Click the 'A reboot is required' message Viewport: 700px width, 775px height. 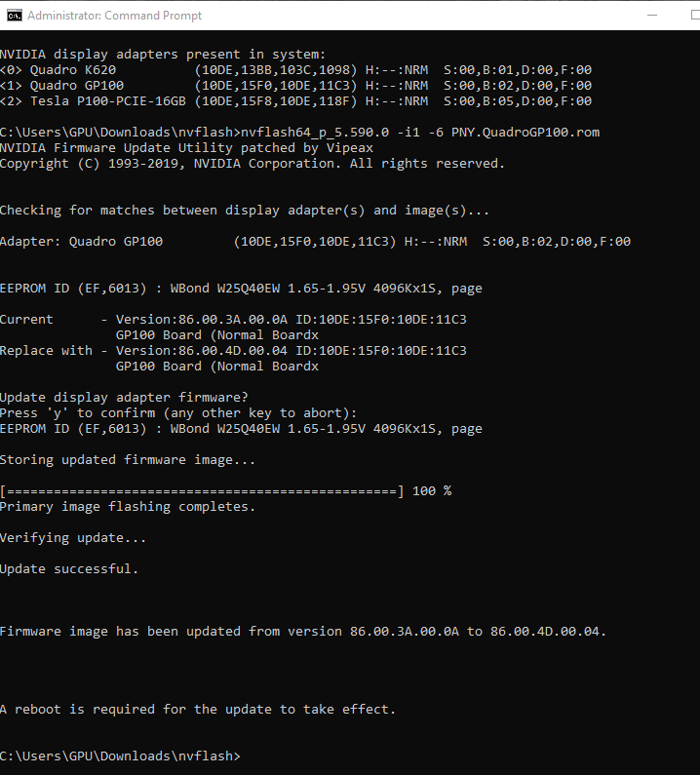198,709
